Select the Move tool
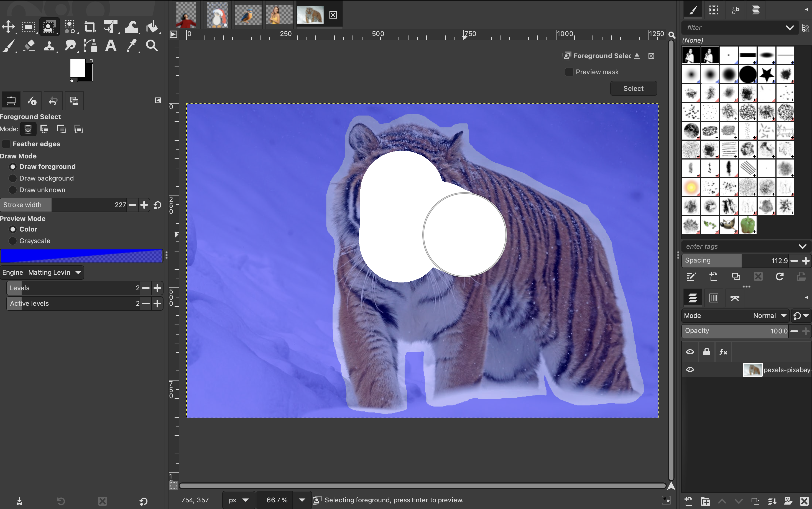 tap(8, 27)
